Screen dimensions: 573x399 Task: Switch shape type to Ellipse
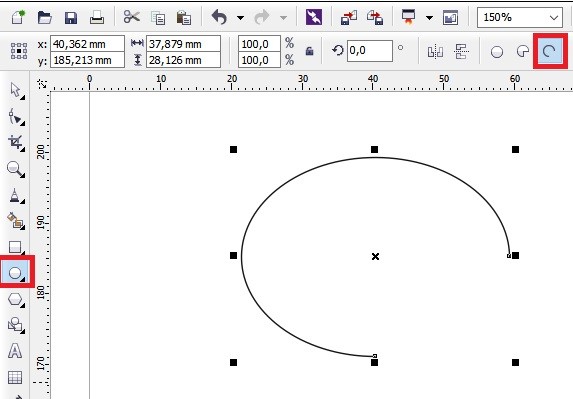[497, 52]
